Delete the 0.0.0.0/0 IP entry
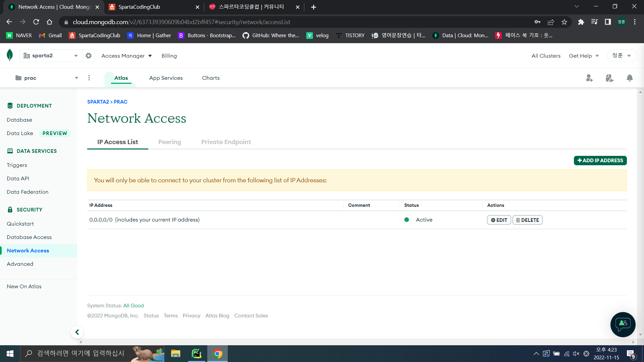This screenshot has height=362, width=644. point(527,220)
